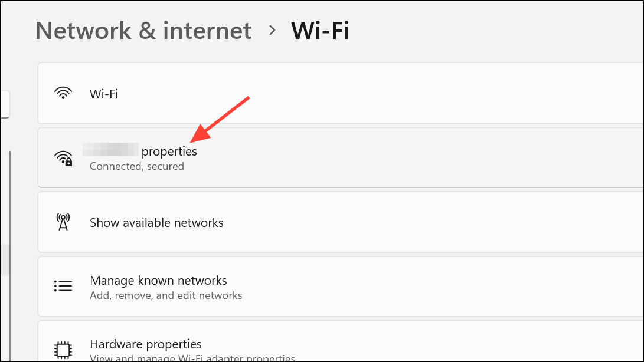Click the Wi-Fi signal icon on the Wi-Fi row
This screenshot has width=644, height=362.
[63, 93]
